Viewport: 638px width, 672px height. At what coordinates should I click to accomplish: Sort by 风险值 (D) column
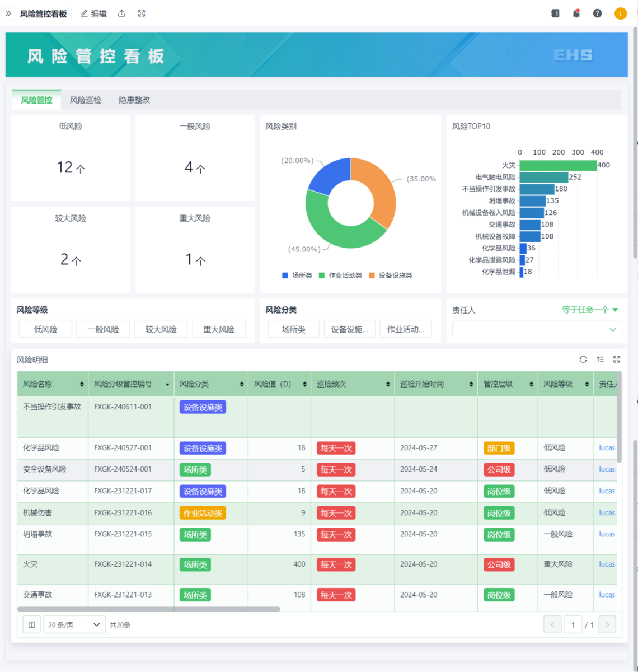coord(304,384)
